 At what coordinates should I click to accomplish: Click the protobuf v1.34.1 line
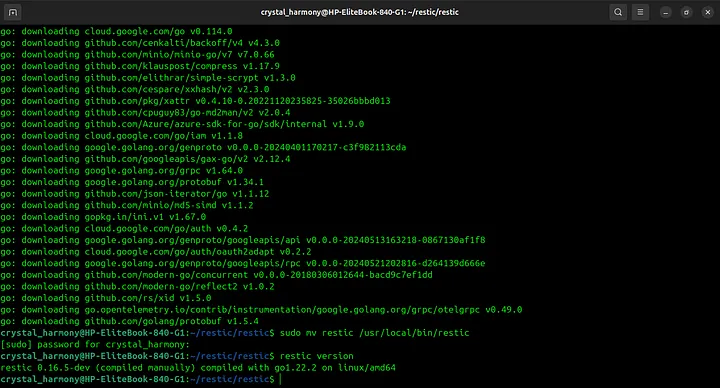click(132, 182)
